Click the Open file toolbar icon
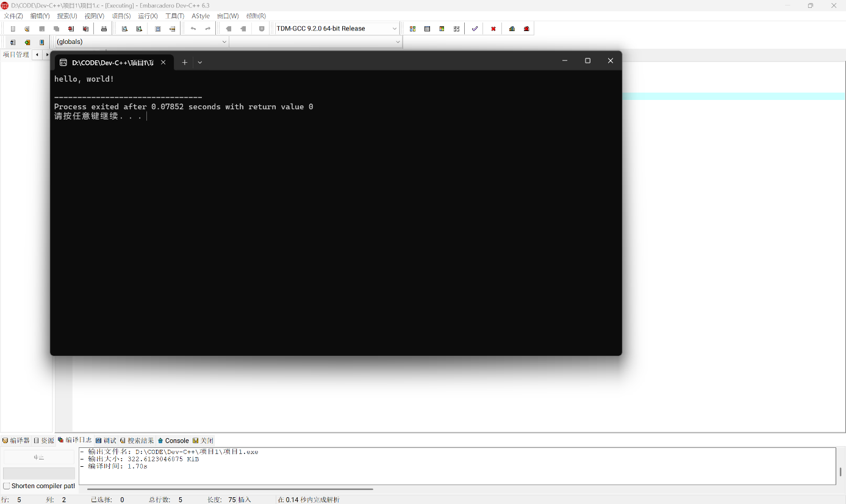The height and width of the screenshot is (504, 846). coord(27,29)
